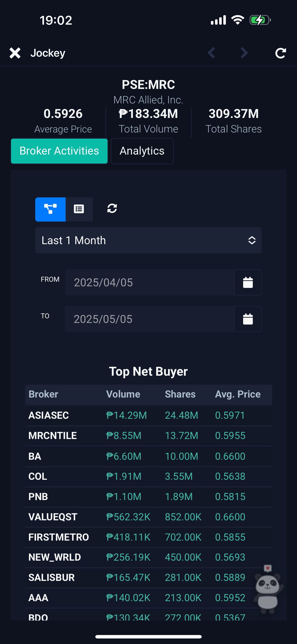
Task: Select the PNB broker name
Action: click(x=38, y=497)
